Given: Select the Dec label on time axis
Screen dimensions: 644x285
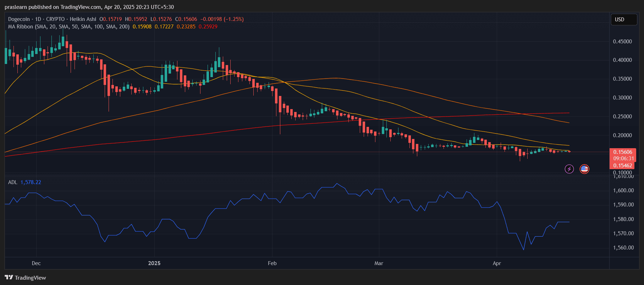Looking at the screenshot, I should (36, 263).
